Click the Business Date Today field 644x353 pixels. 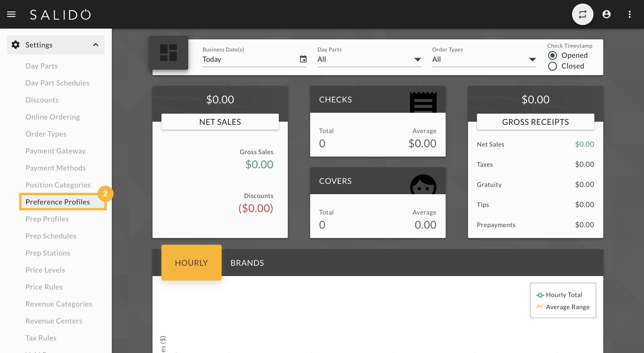tap(254, 59)
